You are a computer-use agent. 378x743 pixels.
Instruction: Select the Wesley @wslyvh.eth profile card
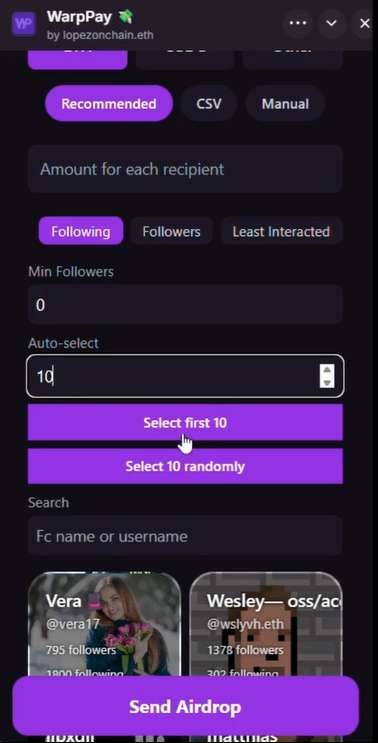click(x=266, y=624)
